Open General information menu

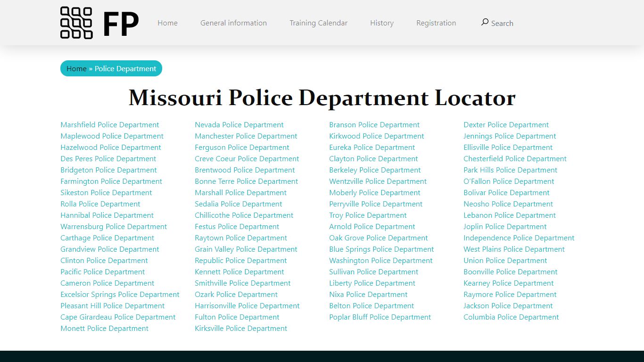click(x=233, y=23)
